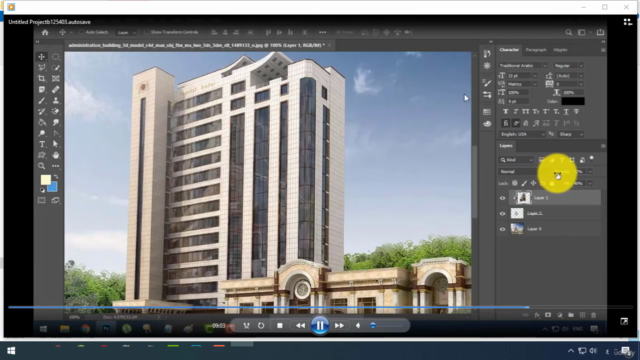The width and height of the screenshot is (640, 360).
Task: Stop the video playback
Action: pos(280,326)
